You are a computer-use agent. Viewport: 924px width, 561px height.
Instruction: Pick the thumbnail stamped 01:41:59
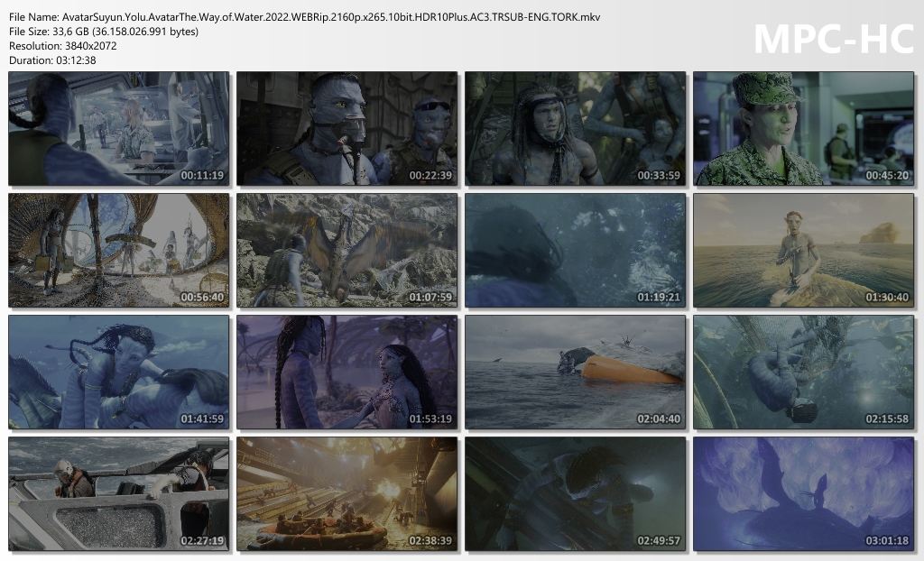pos(118,372)
